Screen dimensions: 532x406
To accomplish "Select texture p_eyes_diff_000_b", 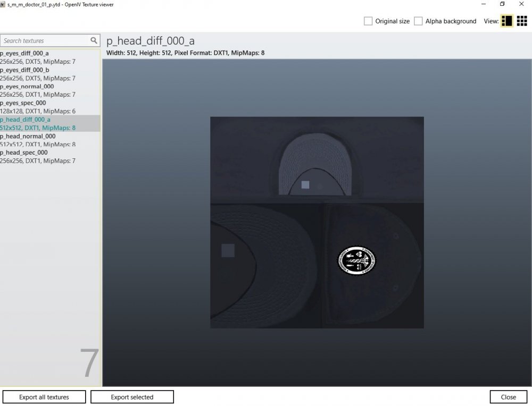I will 50,74.
